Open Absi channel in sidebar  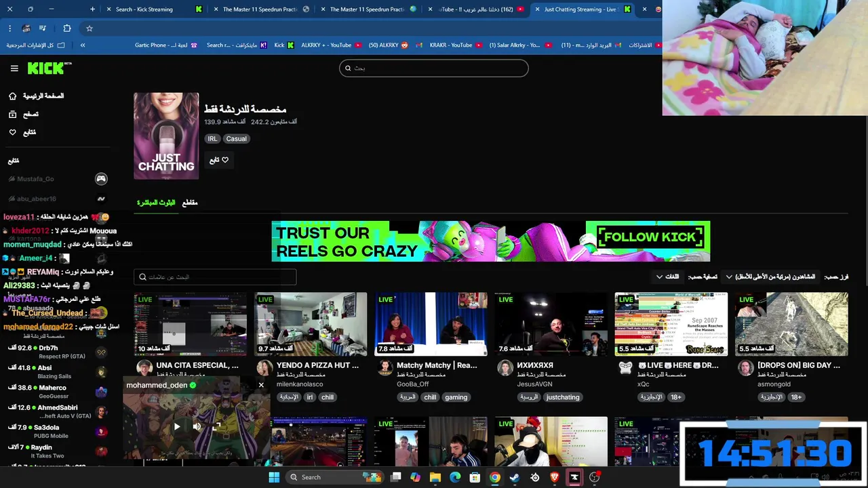(x=58, y=371)
